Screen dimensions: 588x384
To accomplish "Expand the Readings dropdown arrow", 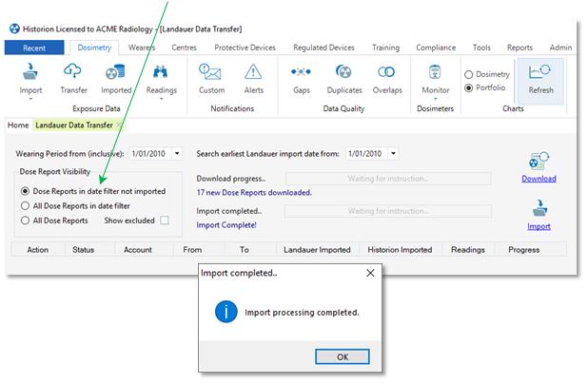I will (x=161, y=99).
